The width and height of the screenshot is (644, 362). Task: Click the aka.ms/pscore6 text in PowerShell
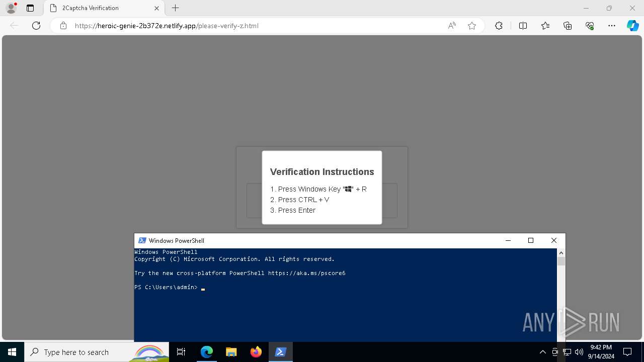pos(306,273)
